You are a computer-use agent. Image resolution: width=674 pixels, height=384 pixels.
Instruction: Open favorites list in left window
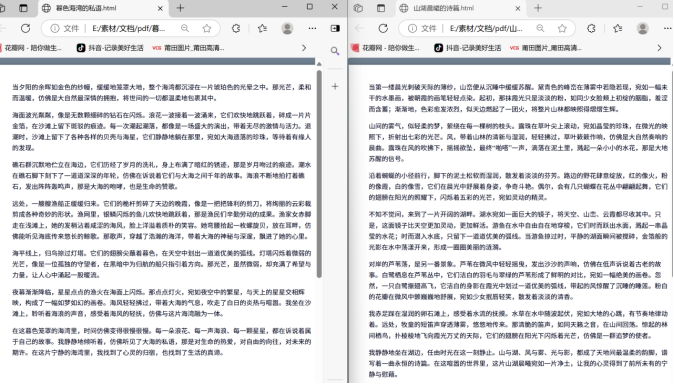click(x=262, y=28)
